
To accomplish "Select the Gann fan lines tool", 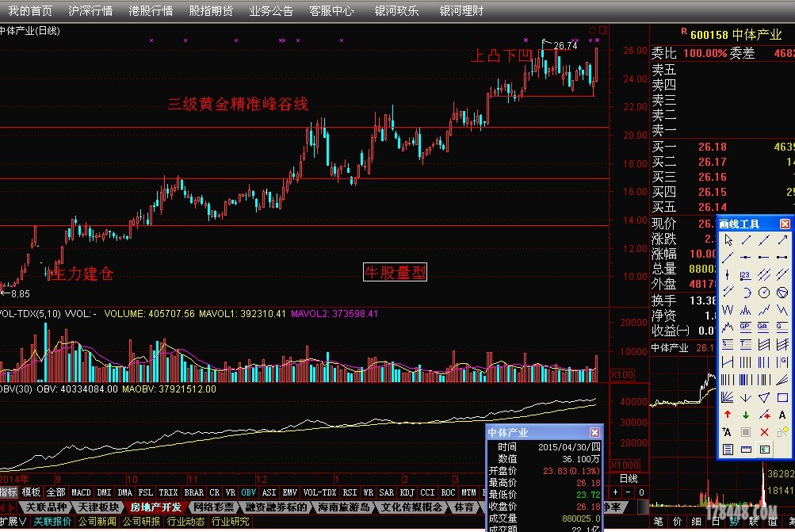I will click(x=728, y=397).
